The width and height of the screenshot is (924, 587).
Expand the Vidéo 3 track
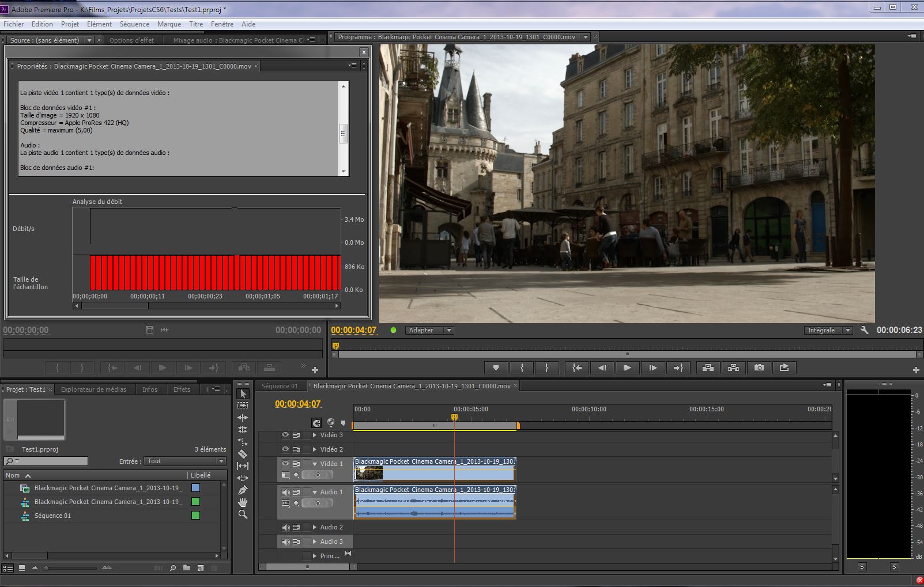tap(315, 435)
